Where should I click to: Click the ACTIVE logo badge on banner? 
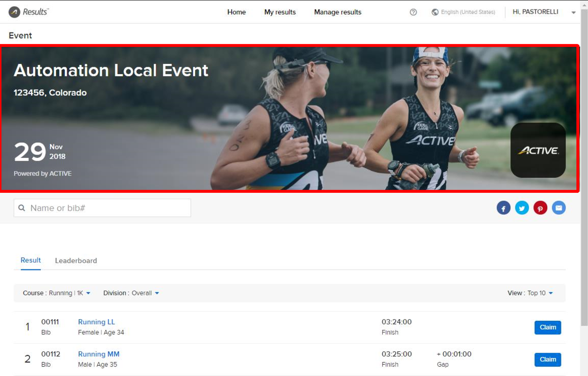[x=538, y=150]
